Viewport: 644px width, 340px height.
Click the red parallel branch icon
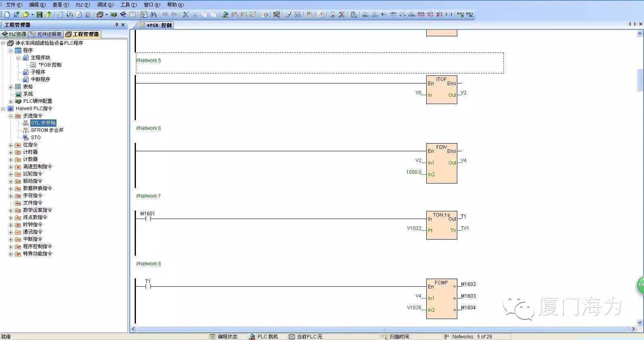(x=421, y=15)
